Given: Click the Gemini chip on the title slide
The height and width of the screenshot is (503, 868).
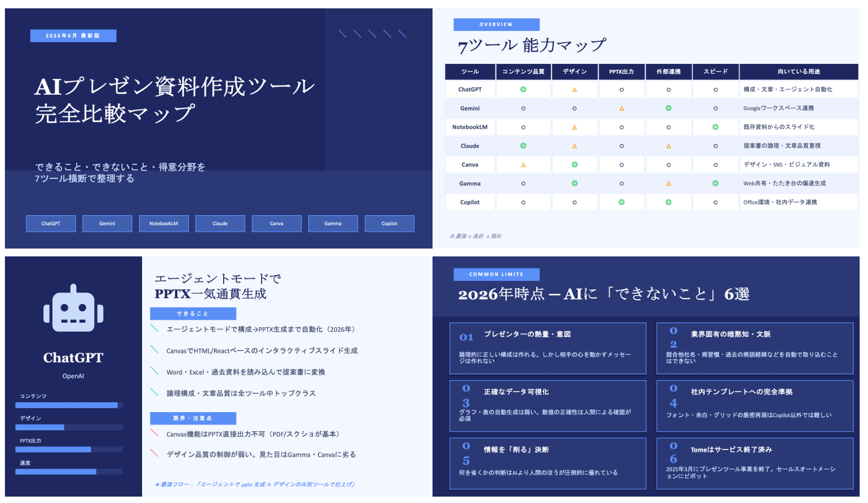Looking at the screenshot, I should (107, 224).
